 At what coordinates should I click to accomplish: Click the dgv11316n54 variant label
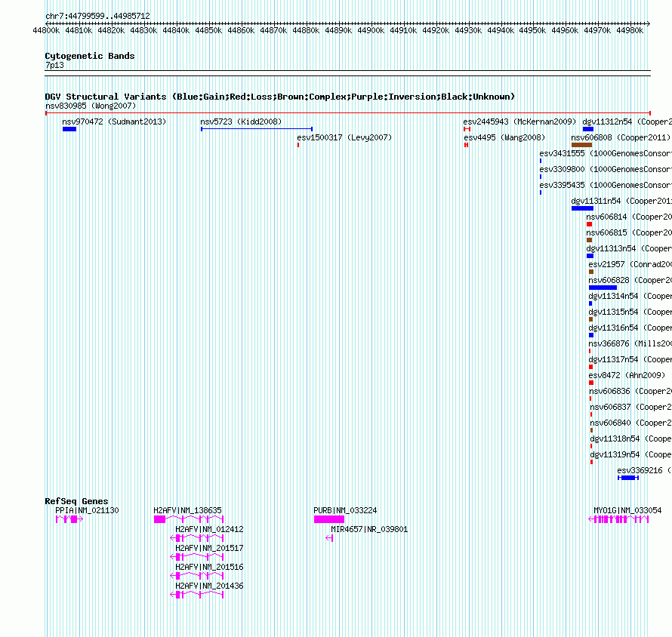pyautogui.click(x=630, y=328)
